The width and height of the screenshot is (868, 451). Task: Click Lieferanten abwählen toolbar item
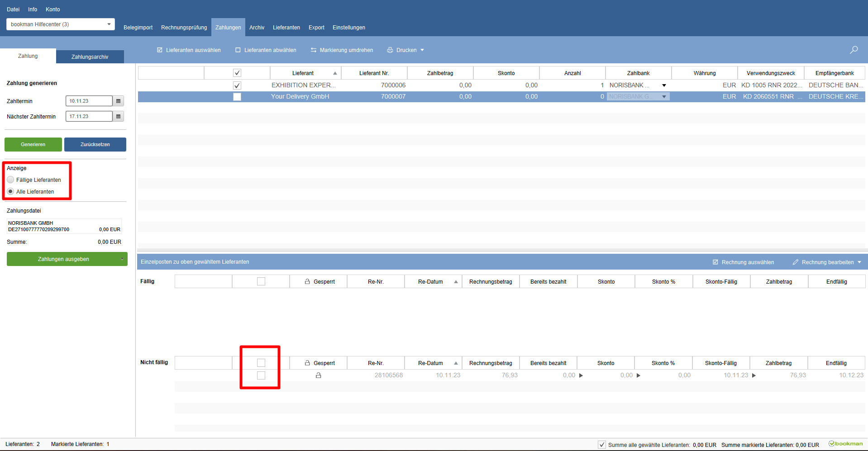pyautogui.click(x=266, y=50)
